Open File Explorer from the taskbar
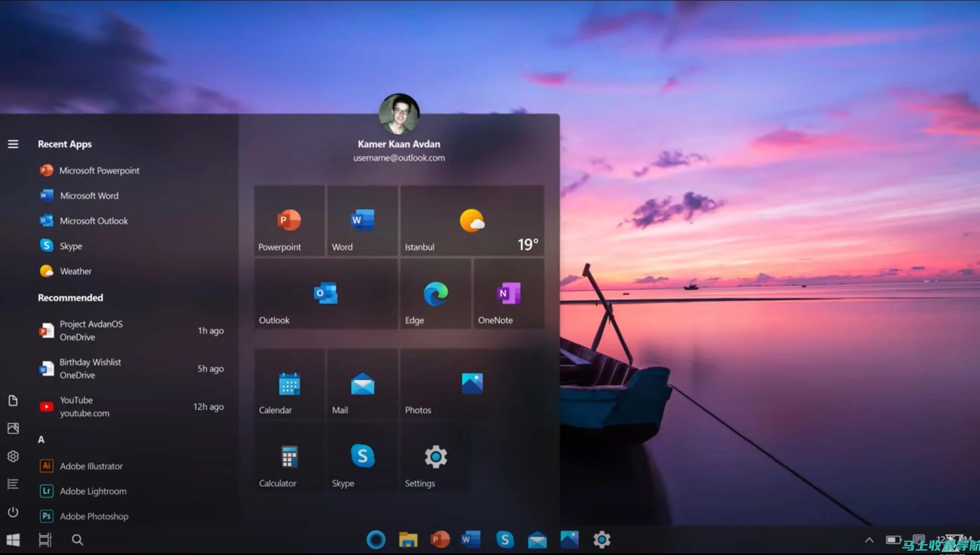 pos(408,540)
